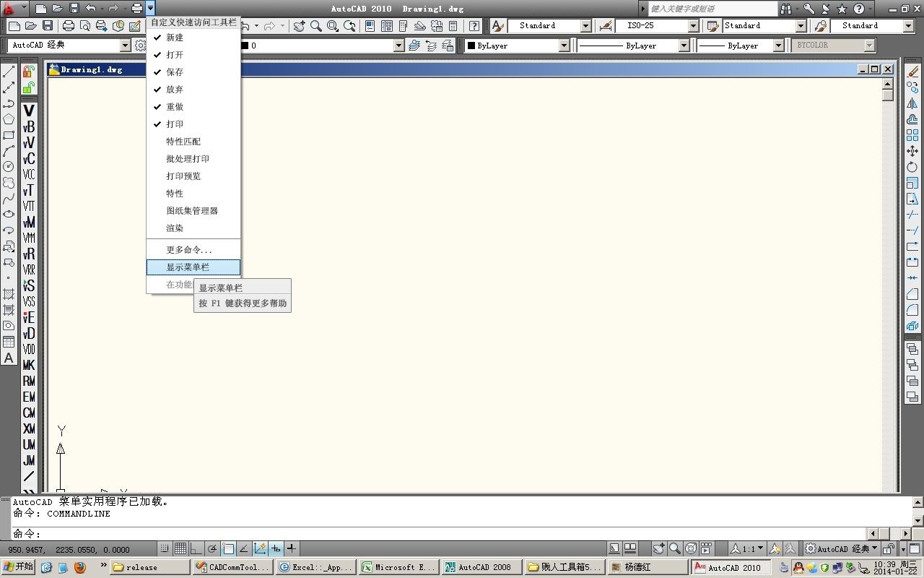Select the Multiline Text tool
This screenshot has width=924, height=578.
pos(9,358)
